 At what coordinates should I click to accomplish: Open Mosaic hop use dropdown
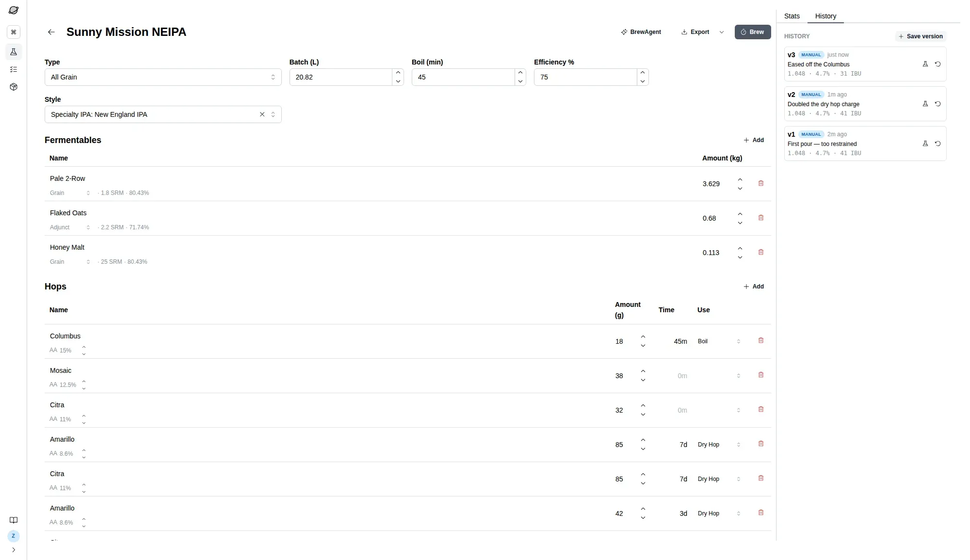[x=719, y=376]
